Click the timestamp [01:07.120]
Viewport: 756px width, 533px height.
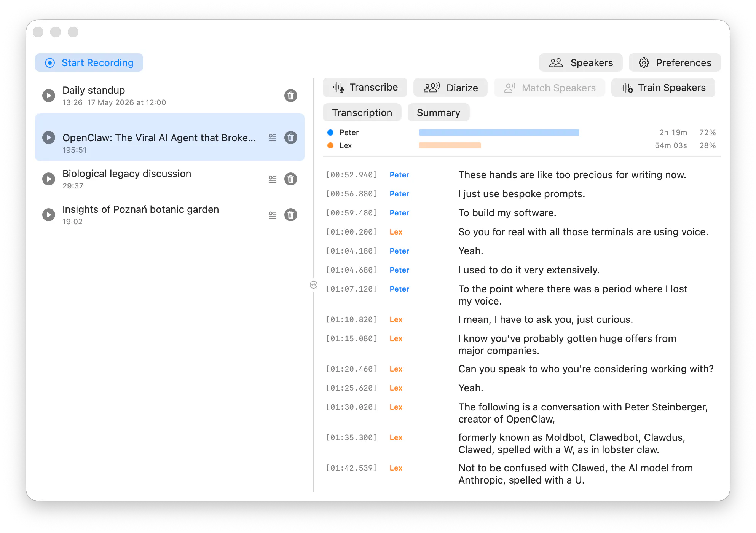pos(352,289)
